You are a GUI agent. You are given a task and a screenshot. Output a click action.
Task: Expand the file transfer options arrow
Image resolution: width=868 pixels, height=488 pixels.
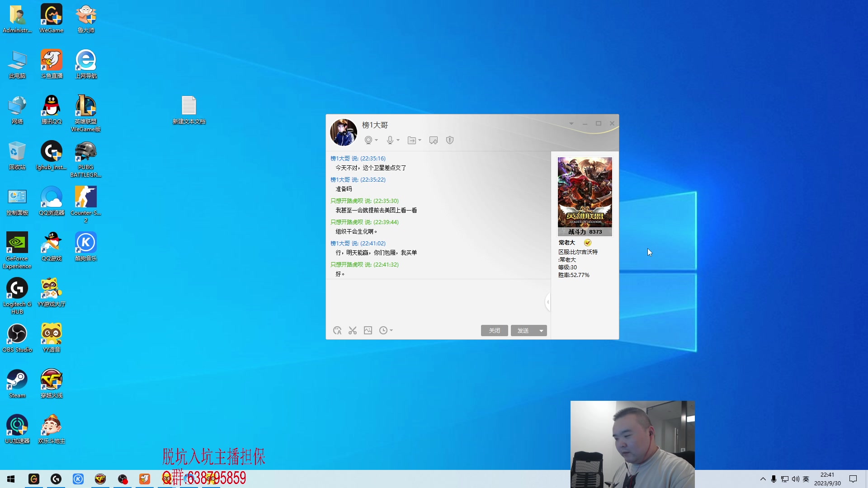(420, 140)
